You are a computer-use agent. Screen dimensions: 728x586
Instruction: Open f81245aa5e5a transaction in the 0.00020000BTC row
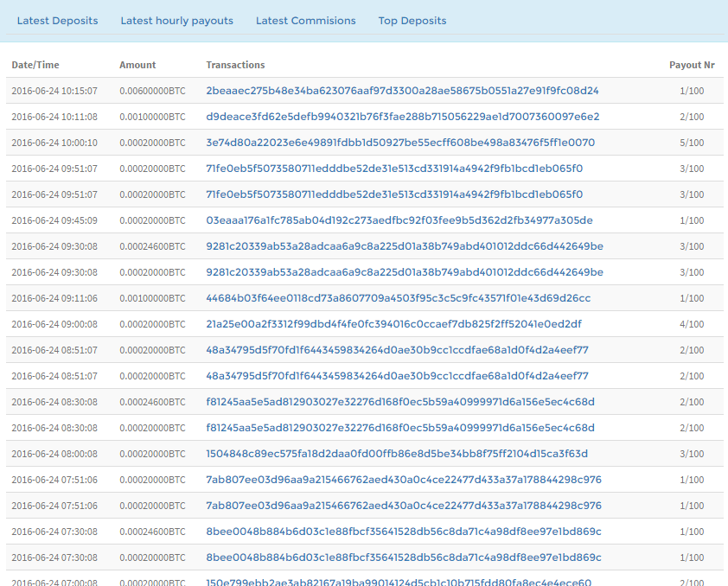[400, 428]
